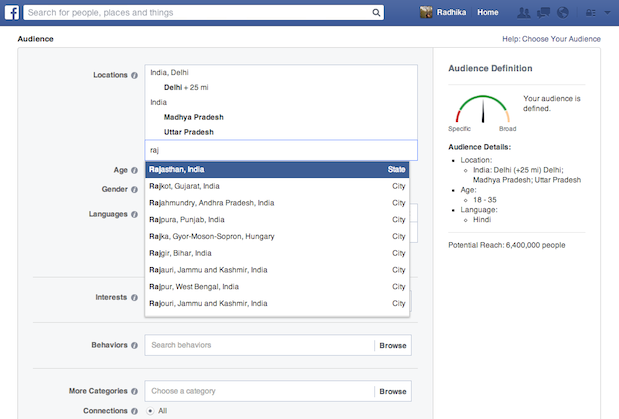Viewport: 619px width, 419px height.
Task: Open the friend requests icon
Action: tap(524, 13)
